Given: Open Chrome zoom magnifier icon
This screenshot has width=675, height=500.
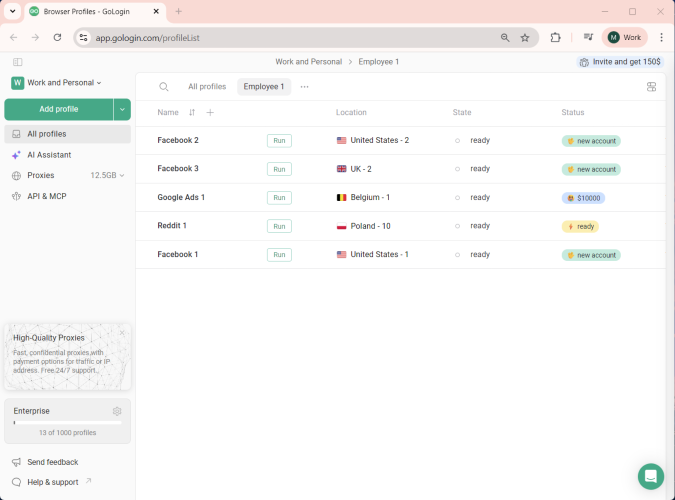Looking at the screenshot, I should point(505,37).
